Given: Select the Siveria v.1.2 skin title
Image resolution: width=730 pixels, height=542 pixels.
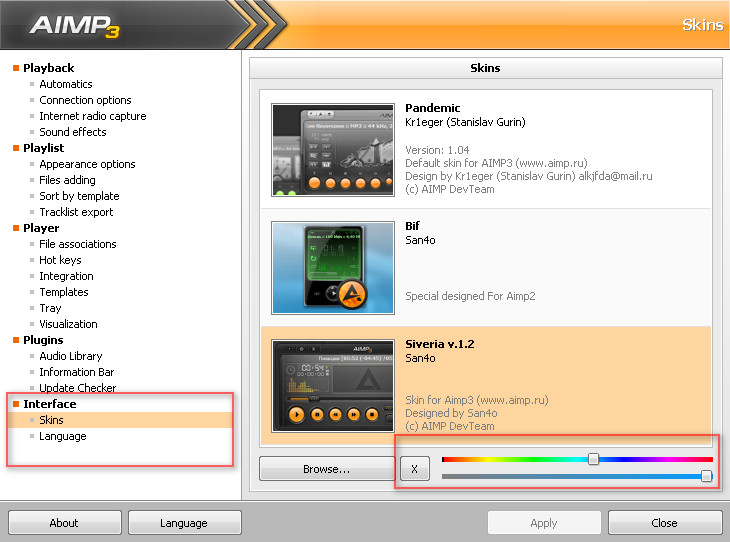Looking at the screenshot, I should click(x=439, y=344).
